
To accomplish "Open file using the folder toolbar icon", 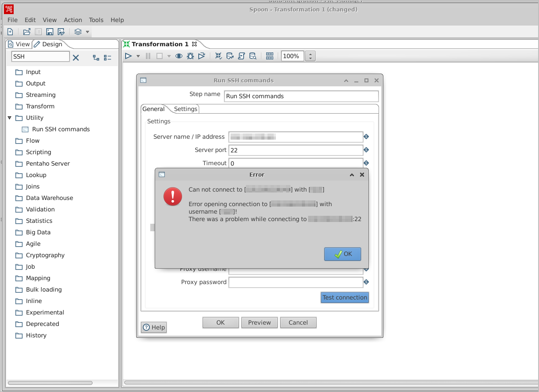I will click(27, 32).
